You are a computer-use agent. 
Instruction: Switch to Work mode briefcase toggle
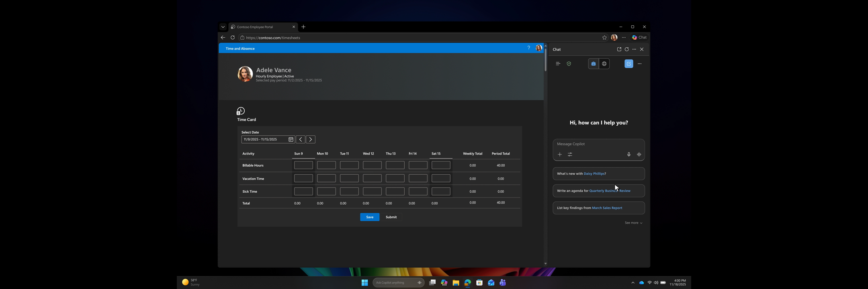(594, 63)
